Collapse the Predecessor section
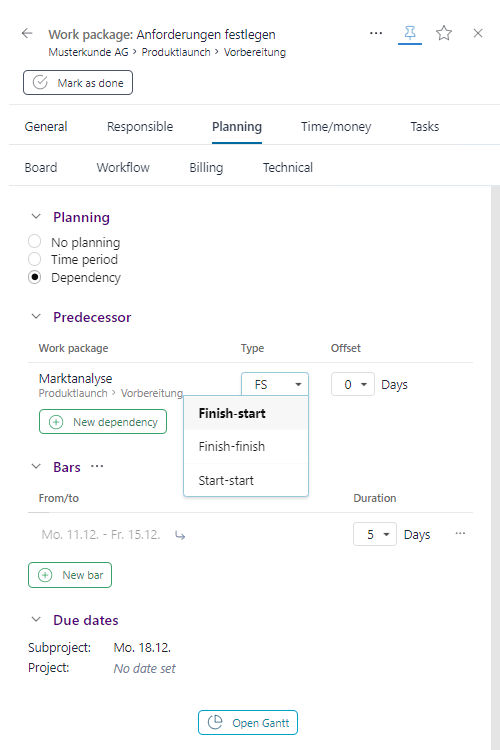The width and height of the screenshot is (500, 750). point(36,317)
